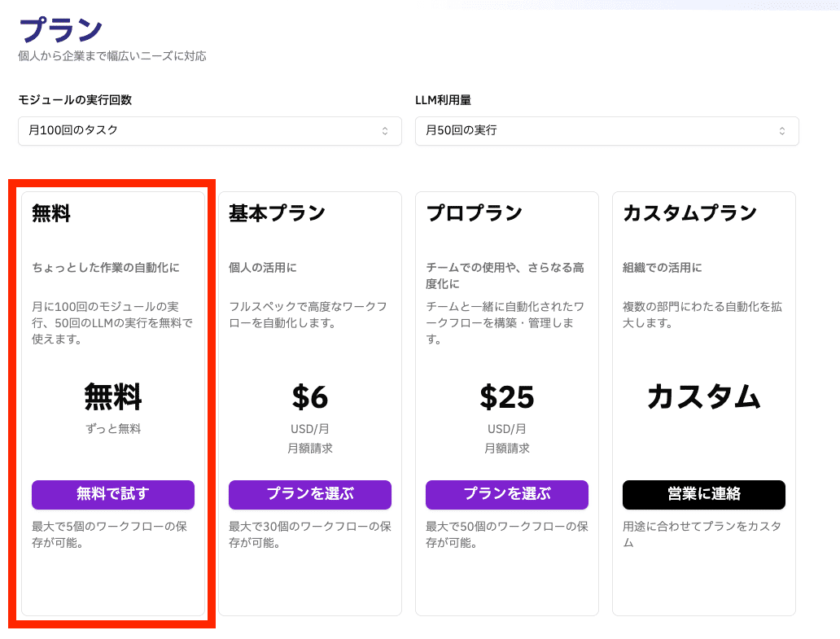The width and height of the screenshot is (840, 639).
Task: Open the LLM利用量 dropdown
Action: [606, 130]
